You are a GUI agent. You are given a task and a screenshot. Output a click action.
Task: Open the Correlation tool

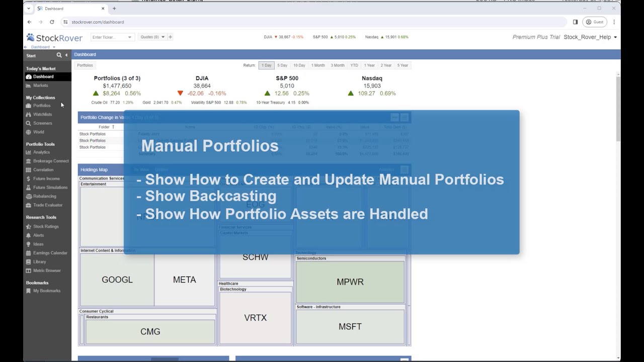43,170
